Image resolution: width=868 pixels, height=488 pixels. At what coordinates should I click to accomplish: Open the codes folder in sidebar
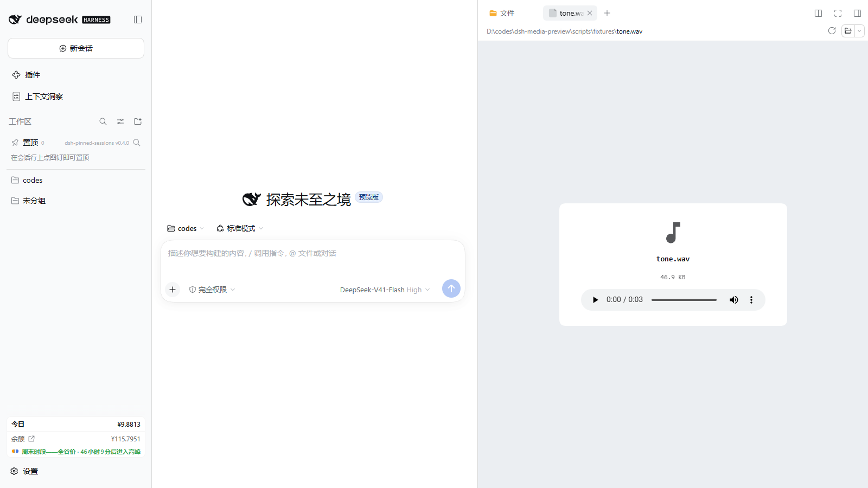pos(76,180)
